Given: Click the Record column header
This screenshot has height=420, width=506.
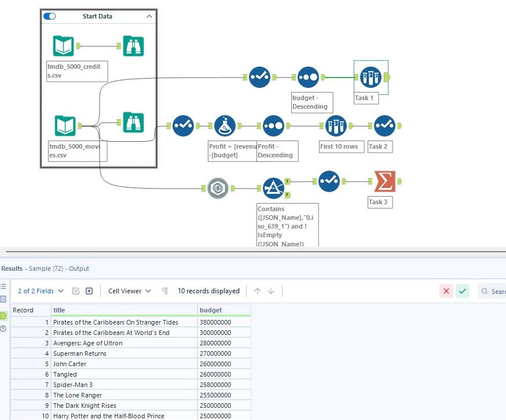Looking at the screenshot, I should [31, 310].
